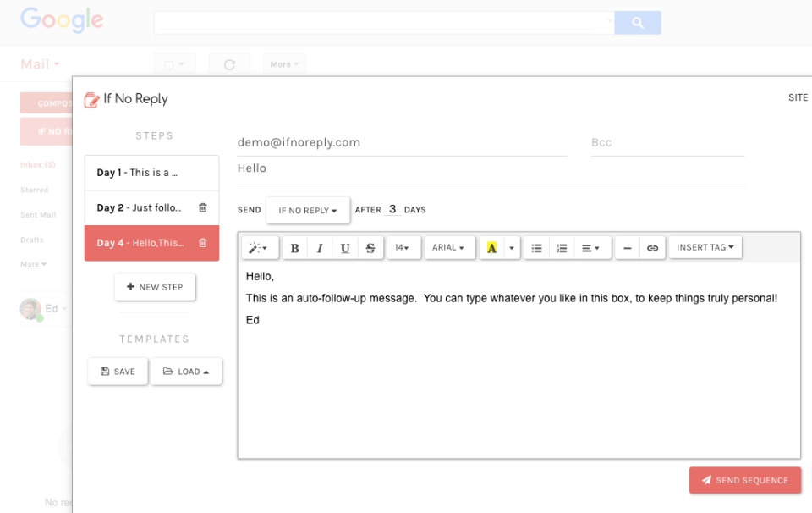812x513 pixels.
Task: Delete the Day 2 step
Action: [202, 208]
